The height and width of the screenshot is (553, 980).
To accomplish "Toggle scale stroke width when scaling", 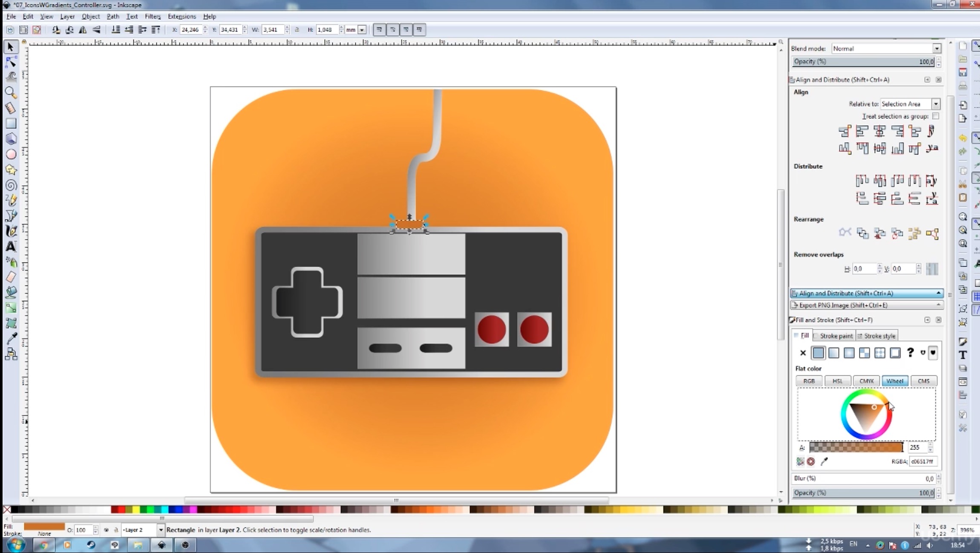I will click(x=379, y=29).
